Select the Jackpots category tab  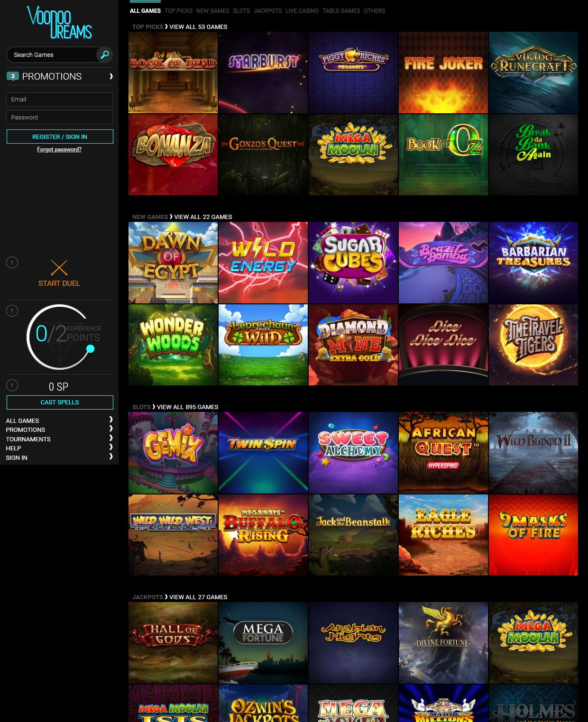[267, 11]
